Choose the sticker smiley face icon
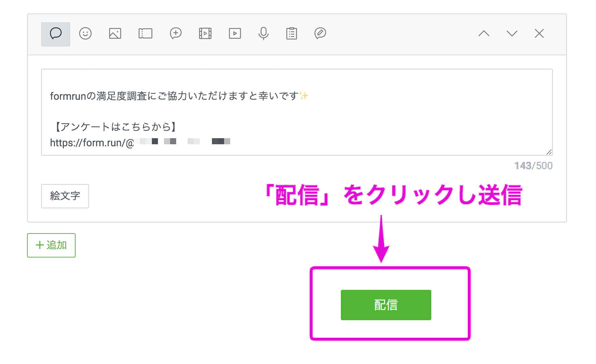The image size is (596, 364). (85, 34)
